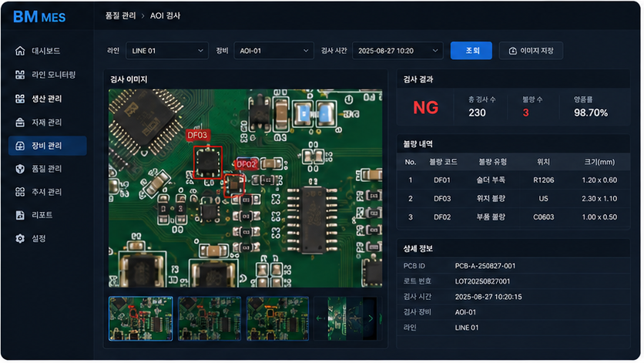Click the 라인 모니터링 sidebar icon
644x363 pixels.
(x=20, y=75)
